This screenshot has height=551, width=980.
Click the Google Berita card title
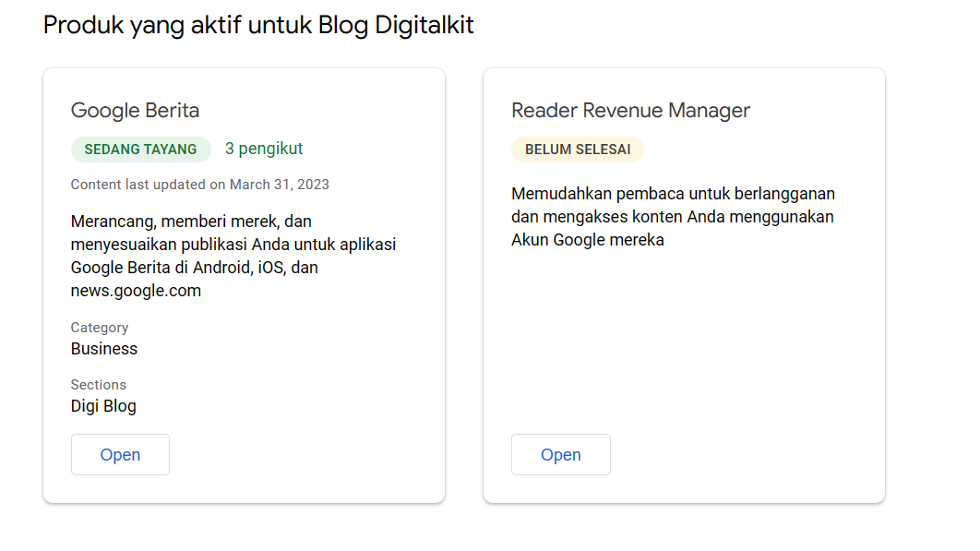[x=135, y=110]
